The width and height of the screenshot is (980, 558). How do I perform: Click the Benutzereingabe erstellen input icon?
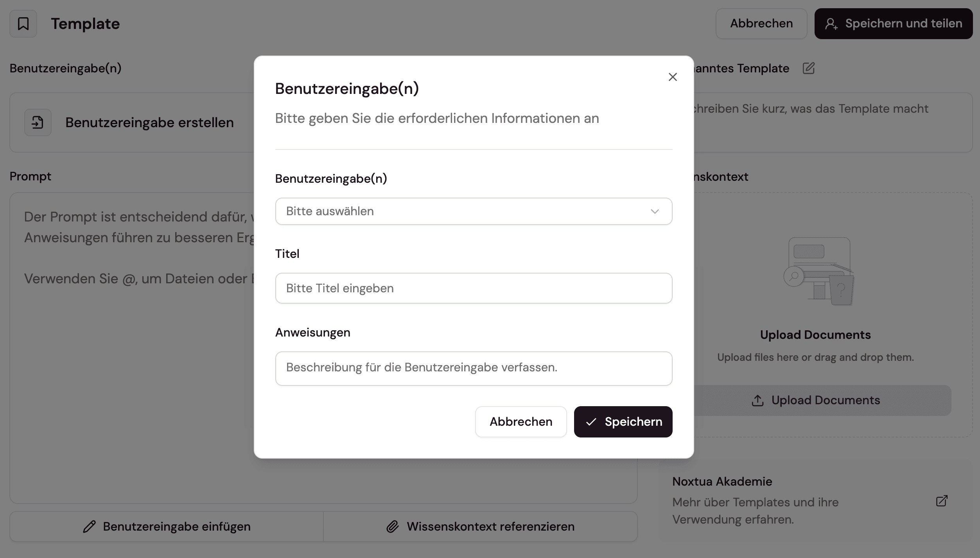click(38, 122)
